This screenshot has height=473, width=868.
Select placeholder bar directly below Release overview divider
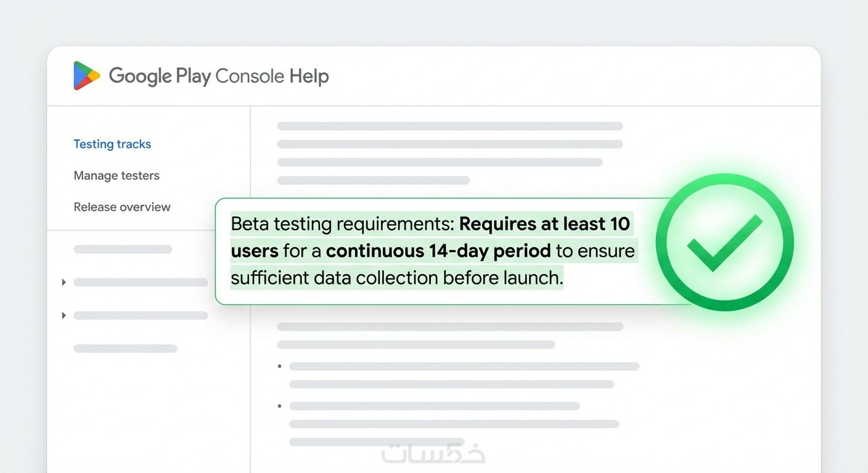123,249
